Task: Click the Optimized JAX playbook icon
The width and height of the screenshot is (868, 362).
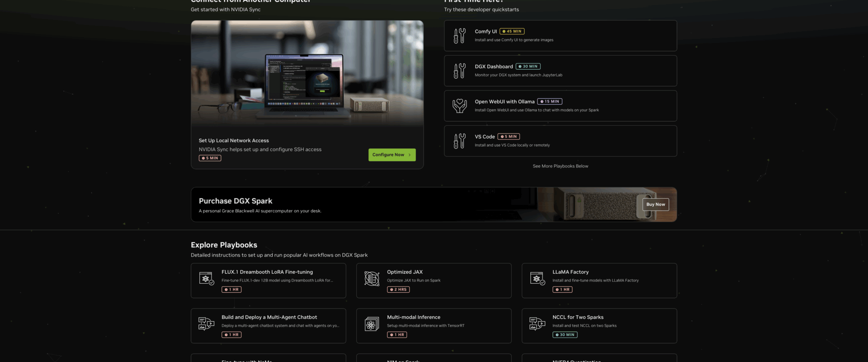Action: click(372, 279)
